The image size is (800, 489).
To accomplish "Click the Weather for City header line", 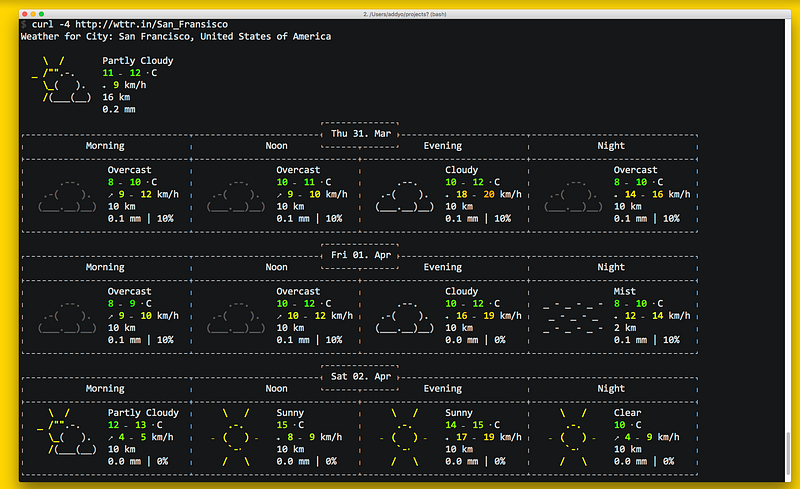I will point(175,36).
